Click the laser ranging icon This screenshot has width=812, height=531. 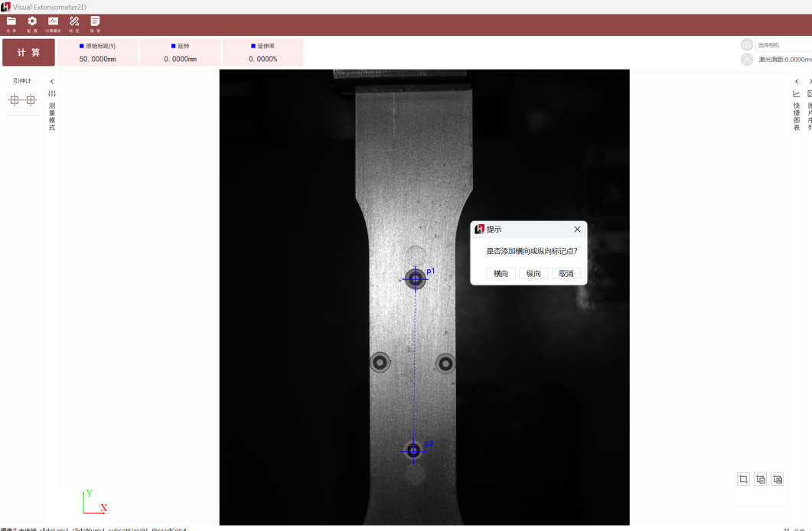point(747,59)
